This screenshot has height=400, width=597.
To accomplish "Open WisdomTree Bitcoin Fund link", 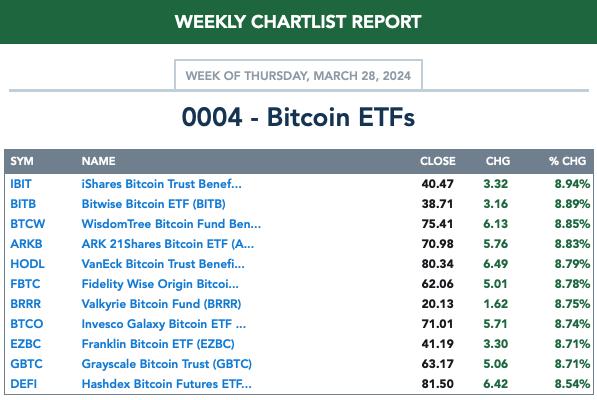I will pos(171,224).
